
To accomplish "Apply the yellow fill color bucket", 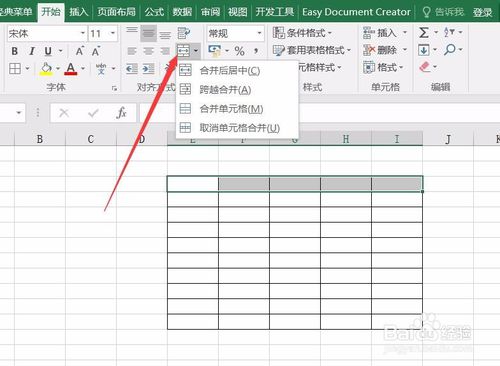I will [46, 69].
